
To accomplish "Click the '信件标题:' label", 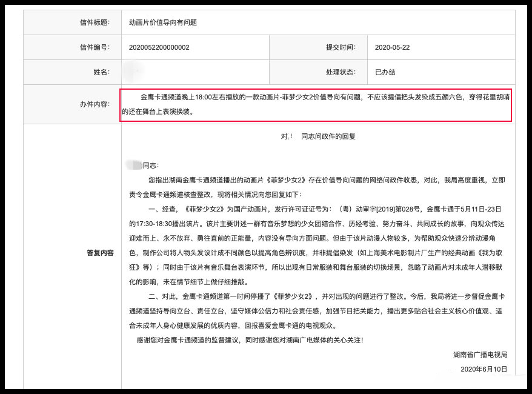I will click(95, 22).
